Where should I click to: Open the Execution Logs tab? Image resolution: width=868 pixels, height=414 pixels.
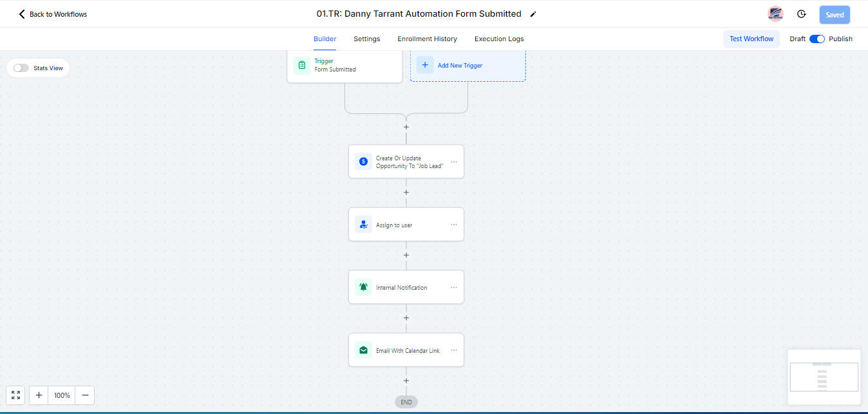click(x=499, y=39)
